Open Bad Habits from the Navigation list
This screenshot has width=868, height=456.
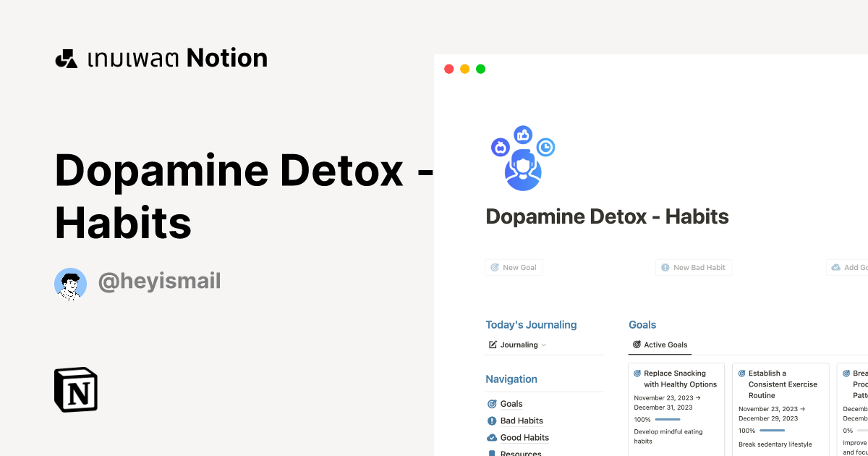click(x=521, y=421)
